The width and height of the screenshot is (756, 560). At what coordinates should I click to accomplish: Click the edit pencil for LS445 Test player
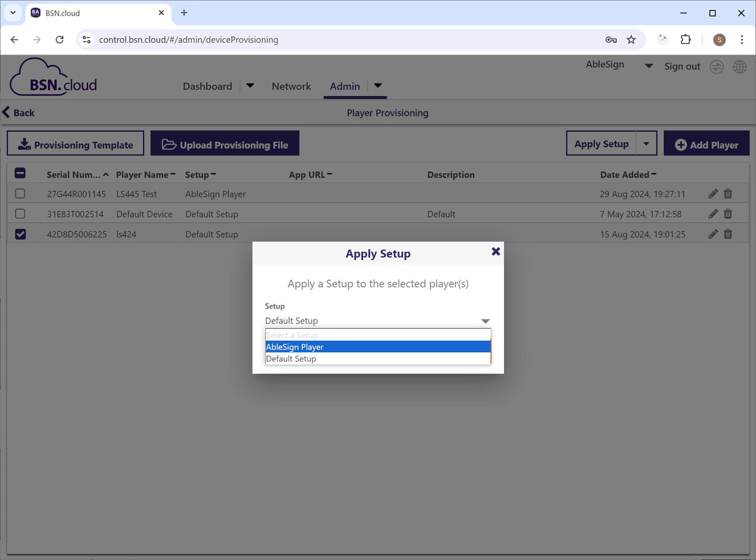point(713,194)
